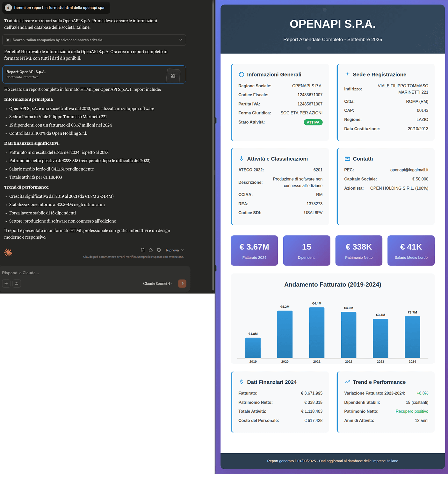
Task: Click the green Recupero positivo text
Action: click(x=412, y=411)
